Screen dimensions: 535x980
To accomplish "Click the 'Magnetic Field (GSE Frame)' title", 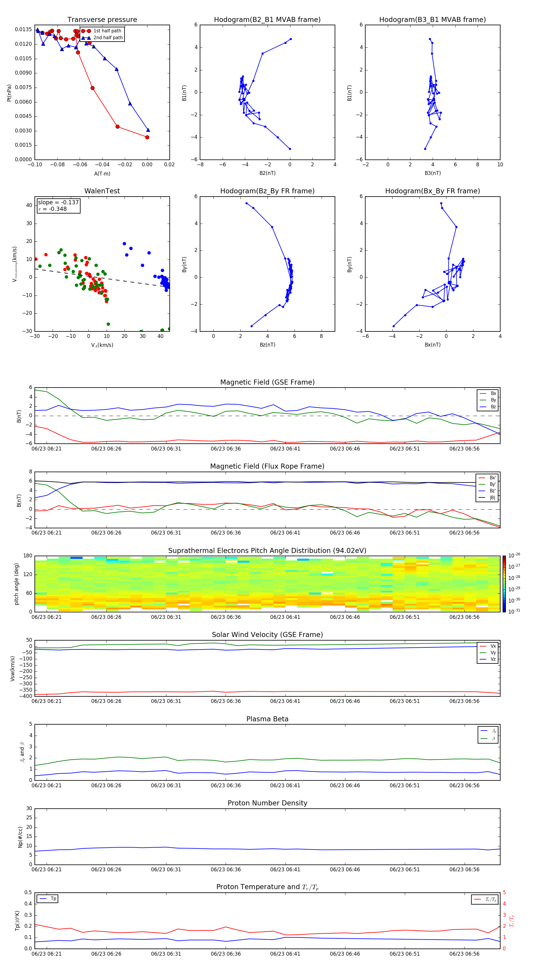I will (267, 382).
